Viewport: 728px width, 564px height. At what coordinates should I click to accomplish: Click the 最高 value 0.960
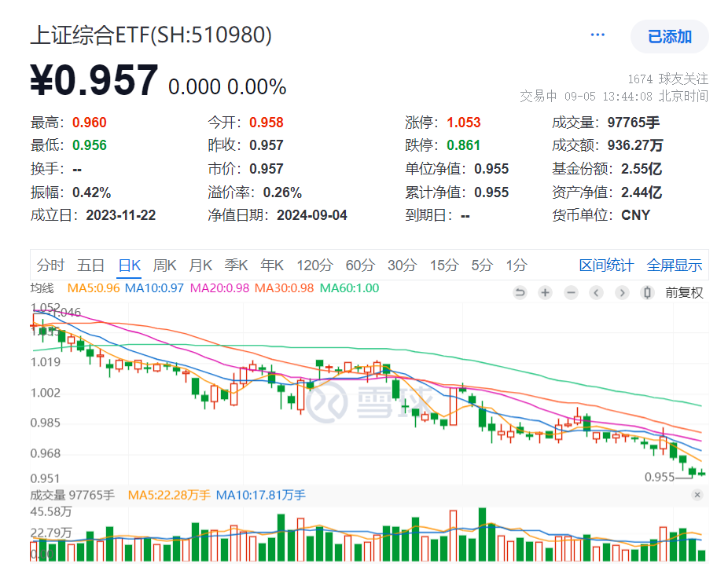[89, 123]
